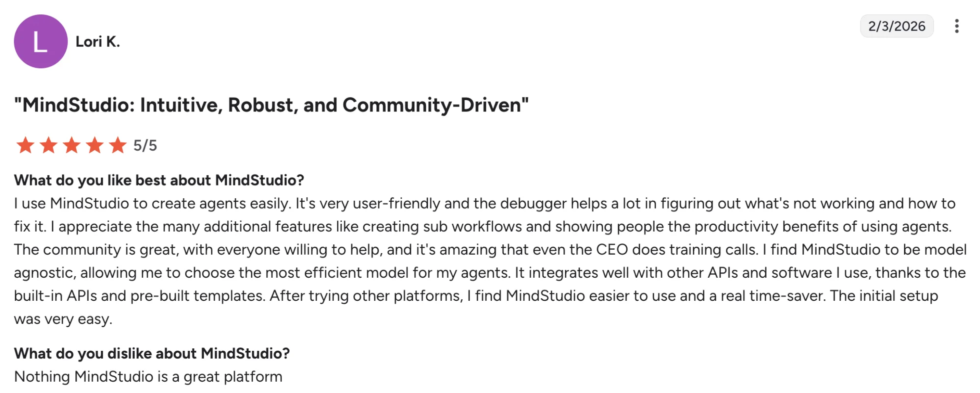This screenshot has height=393, width=980.
Task: Select the "5/5" rating label
Action: click(x=146, y=145)
